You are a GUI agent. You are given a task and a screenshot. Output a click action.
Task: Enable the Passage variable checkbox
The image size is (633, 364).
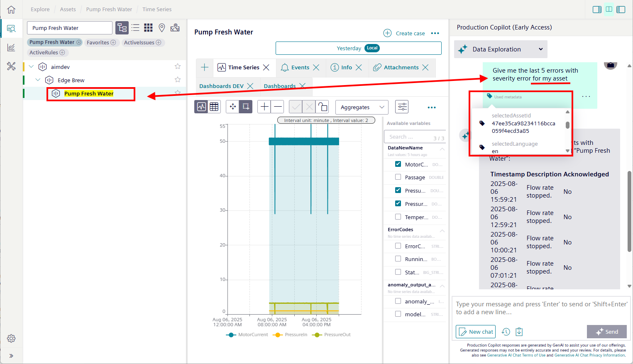pos(398,177)
